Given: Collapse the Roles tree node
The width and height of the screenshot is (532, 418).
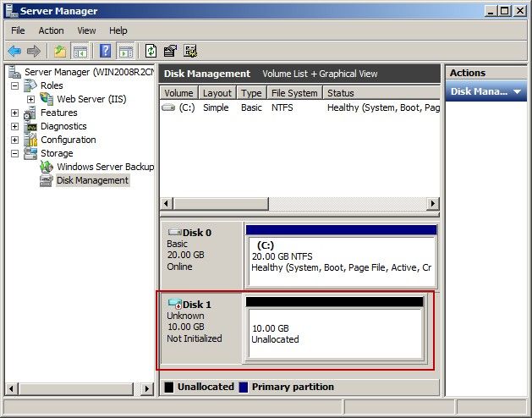Looking at the screenshot, I should pyautogui.click(x=14, y=85).
